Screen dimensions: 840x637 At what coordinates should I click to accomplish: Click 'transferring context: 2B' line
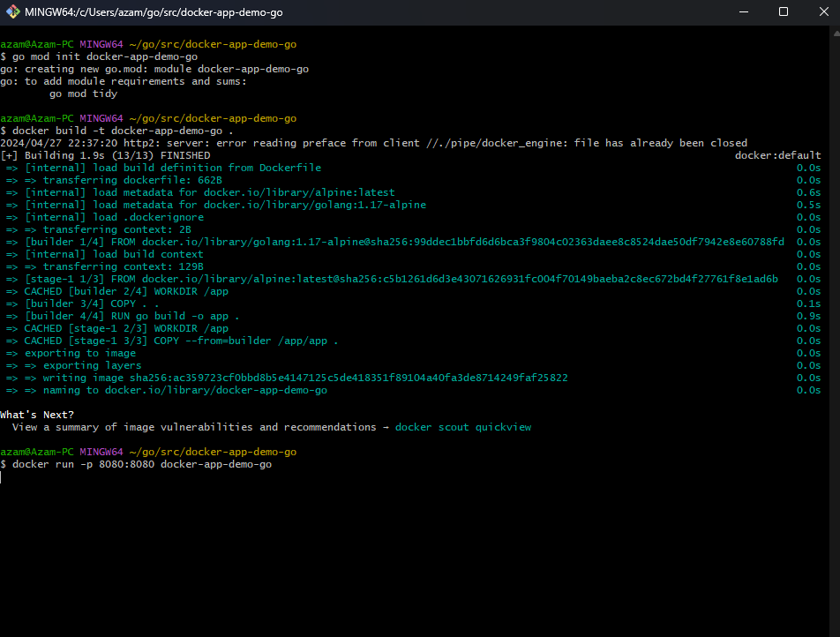tap(99, 229)
